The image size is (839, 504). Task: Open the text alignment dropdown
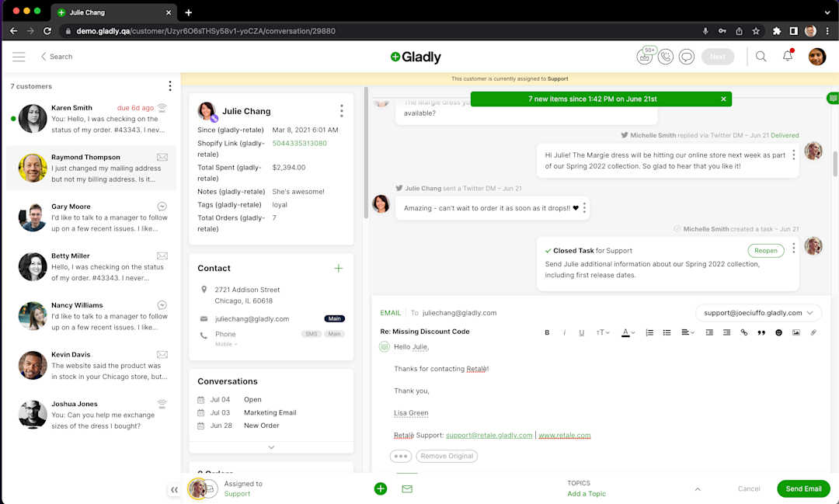(x=688, y=333)
